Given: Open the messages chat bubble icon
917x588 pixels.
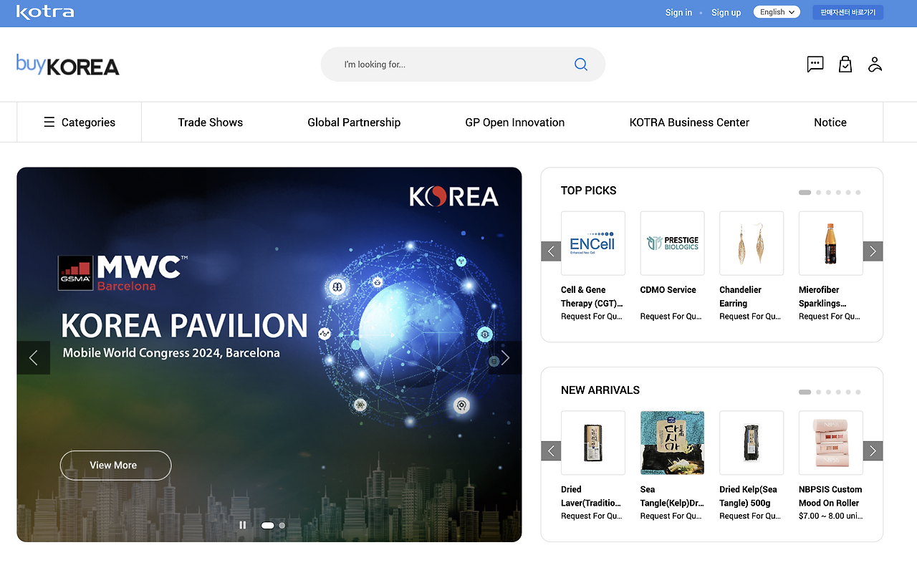Looking at the screenshot, I should 815,64.
